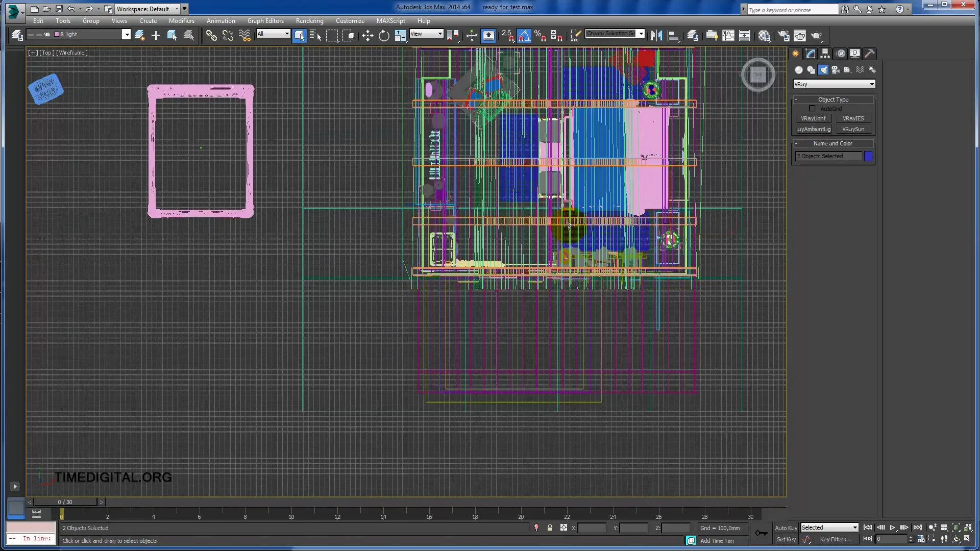Viewport: 980px width, 551px height.
Task: Click the Align tool icon
Action: point(673,35)
